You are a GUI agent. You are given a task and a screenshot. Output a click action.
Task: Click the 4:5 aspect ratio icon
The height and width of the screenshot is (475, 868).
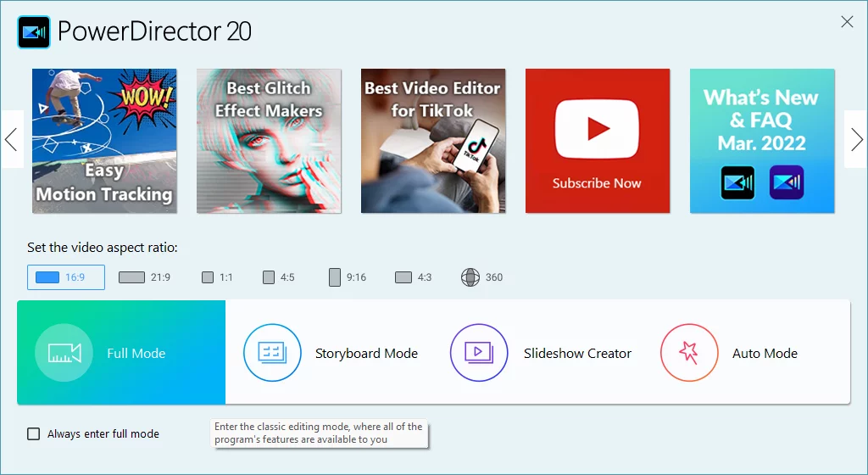point(269,277)
